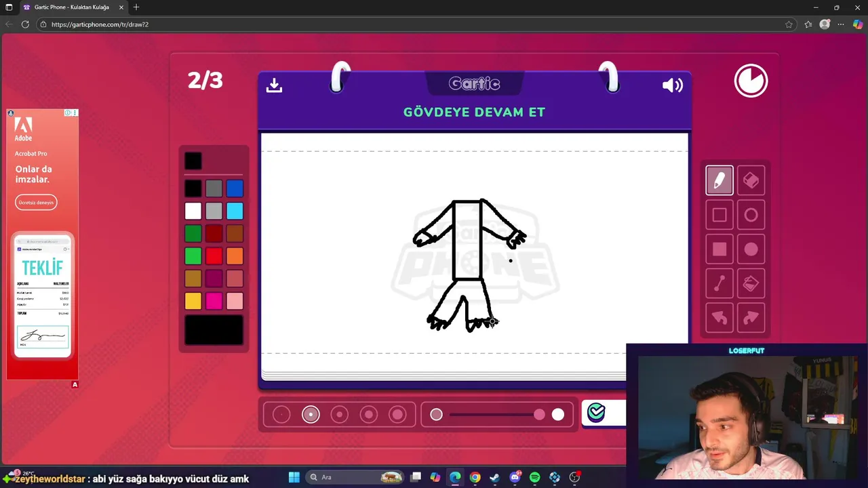Viewport: 868px width, 488px height.
Task: Select the fourth brush size
Action: [x=368, y=414]
